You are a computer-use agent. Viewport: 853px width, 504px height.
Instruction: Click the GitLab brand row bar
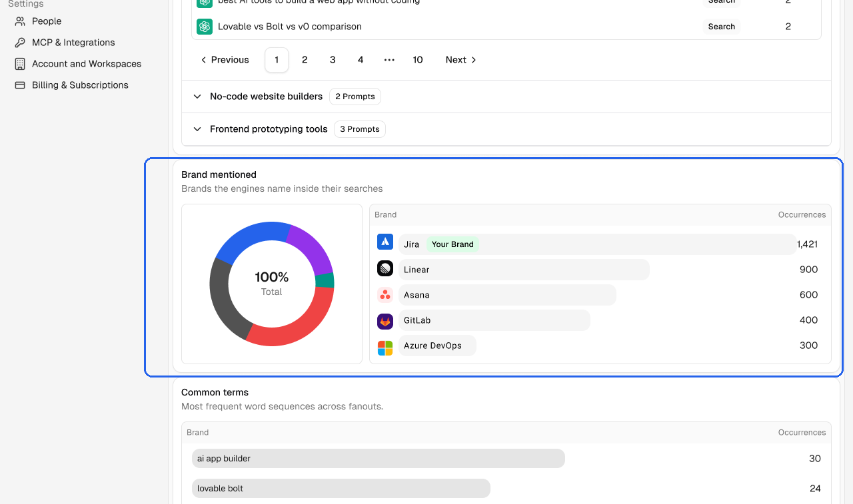(494, 320)
